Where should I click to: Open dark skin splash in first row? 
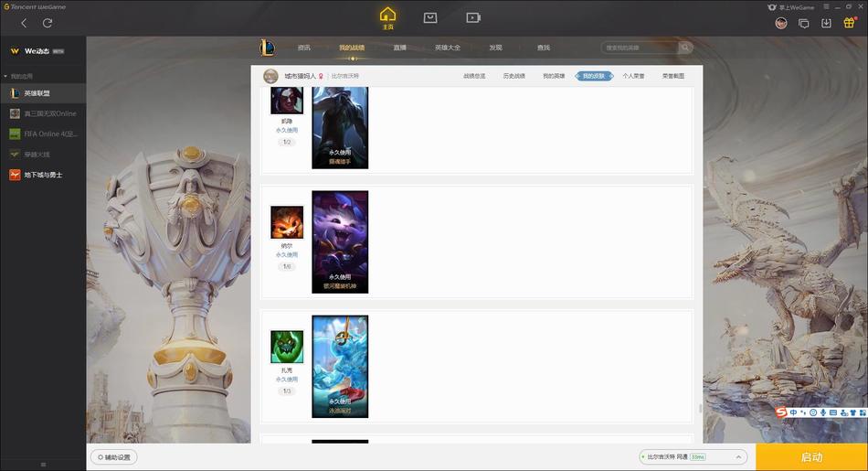point(340,128)
